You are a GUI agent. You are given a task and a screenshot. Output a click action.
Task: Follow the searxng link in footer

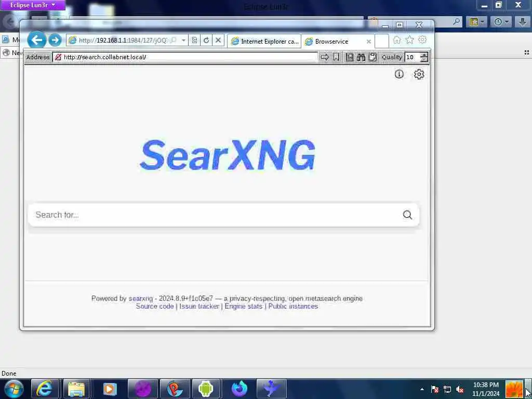(x=140, y=299)
